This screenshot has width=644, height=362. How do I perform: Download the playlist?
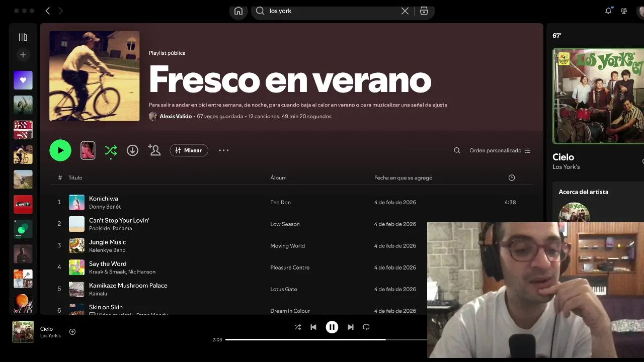(132, 150)
